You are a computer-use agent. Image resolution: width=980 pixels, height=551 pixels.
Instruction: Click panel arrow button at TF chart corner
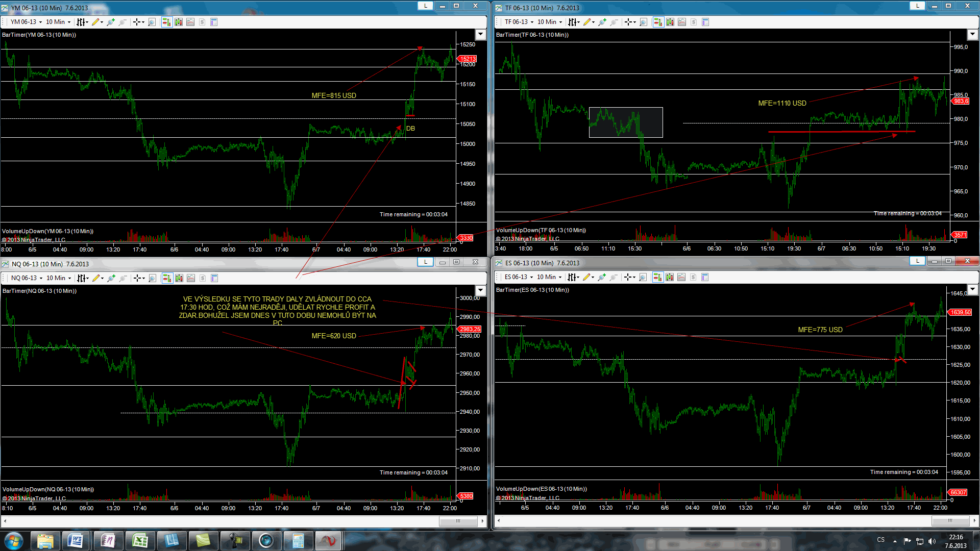(972, 35)
